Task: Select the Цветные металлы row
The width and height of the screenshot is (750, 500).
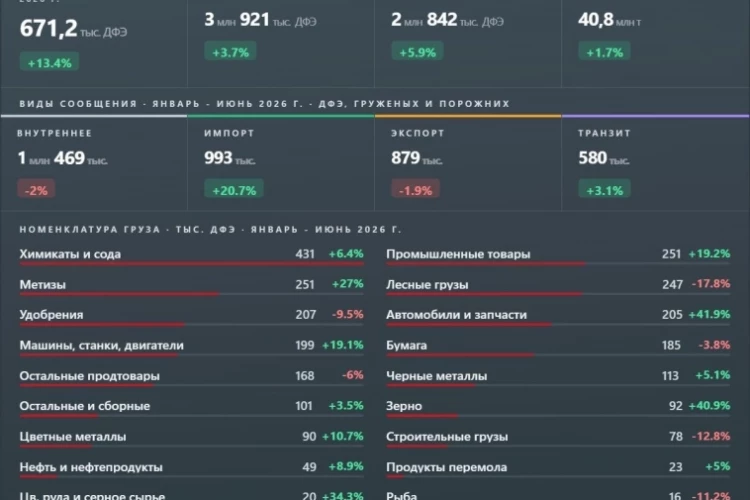Action: tap(191, 438)
